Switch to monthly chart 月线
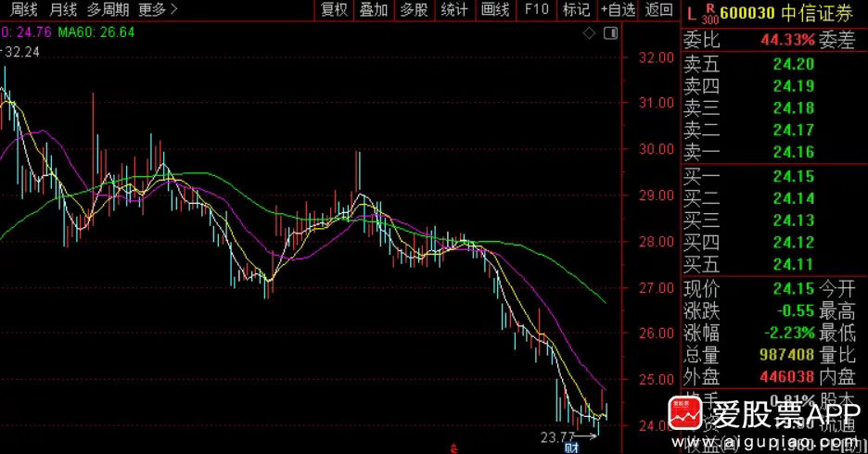This screenshot has width=868, height=454. click(62, 9)
